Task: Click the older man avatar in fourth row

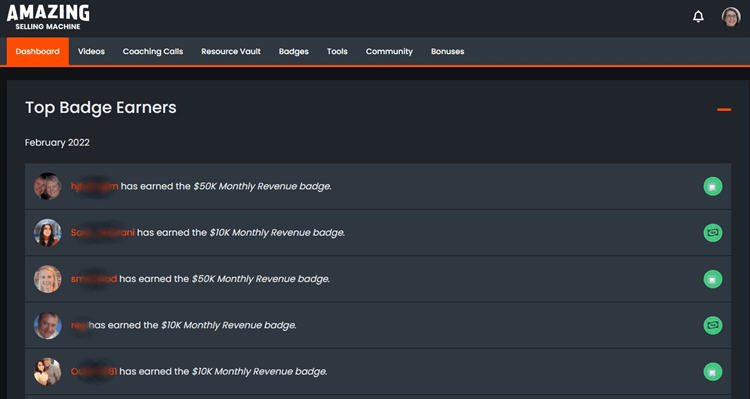Action: (x=48, y=325)
